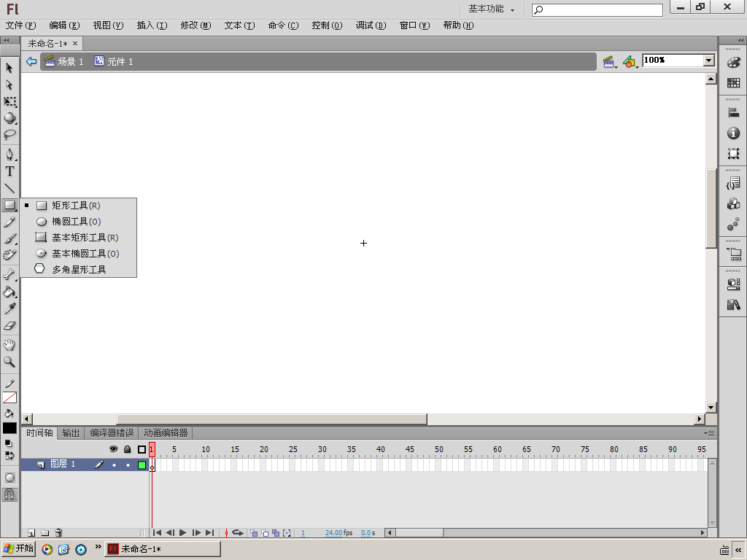Open the Motion Presets panel icon

[x=734, y=225]
